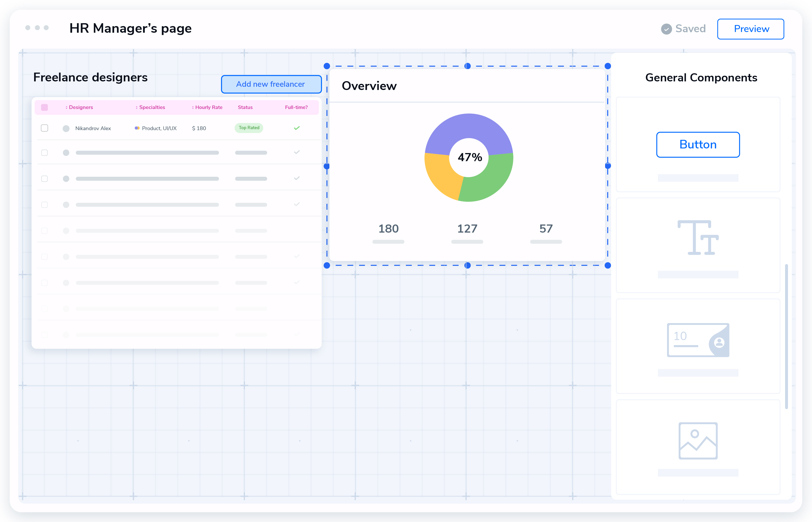Sort by the Designers column header
812x522 pixels.
[81, 107]
